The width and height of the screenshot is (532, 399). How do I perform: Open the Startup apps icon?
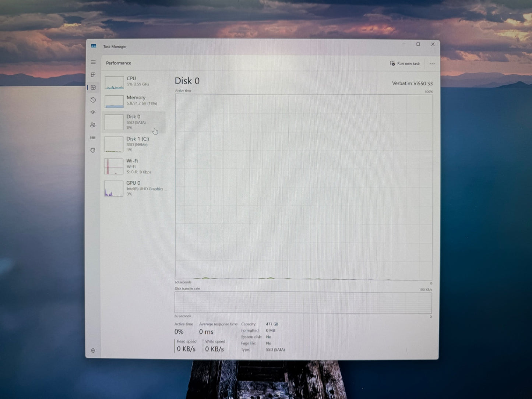click(93, 113)
